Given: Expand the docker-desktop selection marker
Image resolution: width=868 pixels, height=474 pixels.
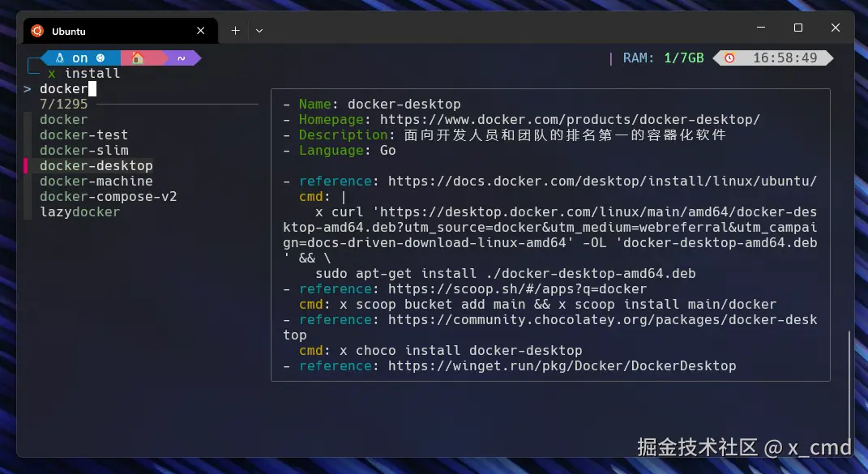Looking at the screenshot, I should pyautogui.click(x=27, y=165).
